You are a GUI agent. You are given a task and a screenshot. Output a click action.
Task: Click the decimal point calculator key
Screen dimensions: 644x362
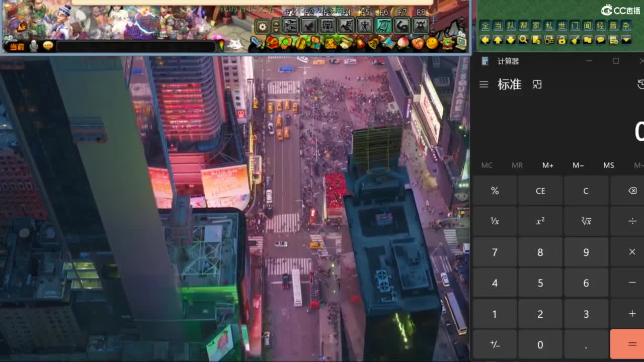pyautogui.click(x=586, y=344)
